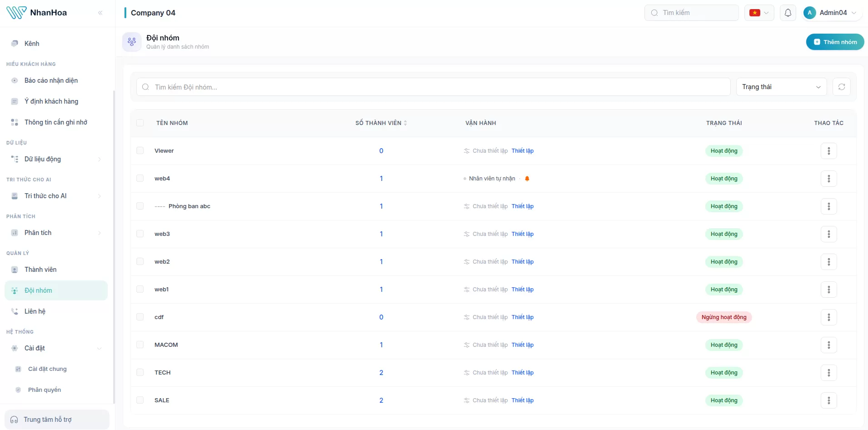Open the three-dot actions for Phòng ban abc
This screenshot has width=868, height=430.
(829, 206)
